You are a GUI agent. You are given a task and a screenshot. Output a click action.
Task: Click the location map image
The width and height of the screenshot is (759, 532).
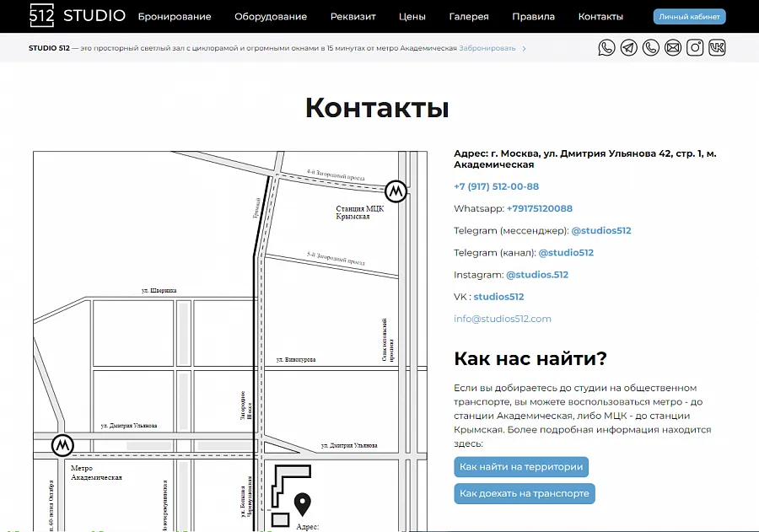pyautogui.click(x=230, y=341)
